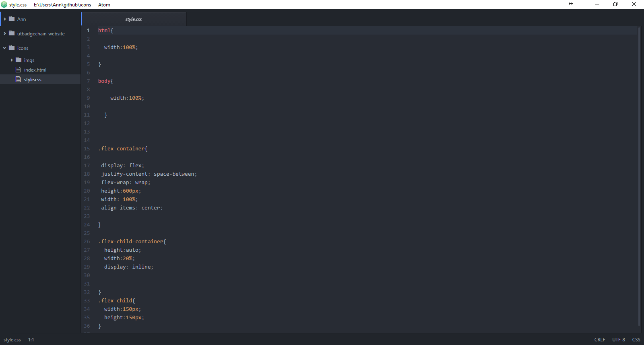This screenshot has width=644, height=345.
Task: Click the style.css file name in status bar
Action: pyautogui.click(x=12, y=340)
